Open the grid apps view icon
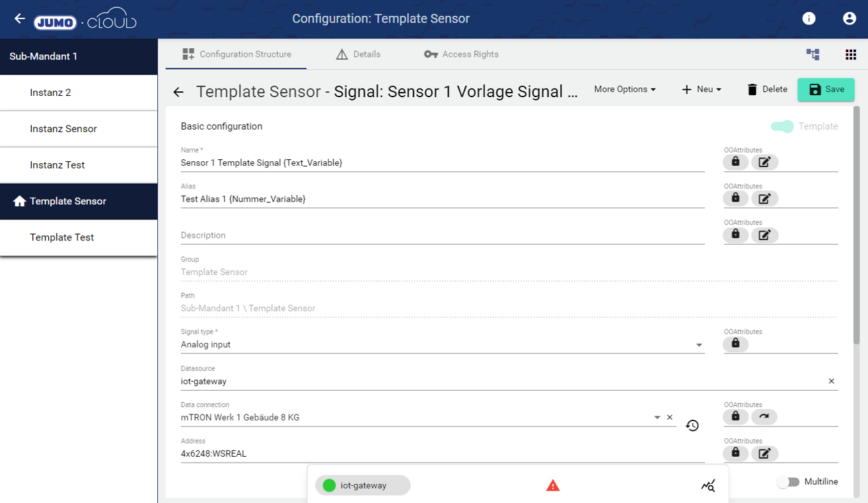868x503 pixels. tap(851, 55)
